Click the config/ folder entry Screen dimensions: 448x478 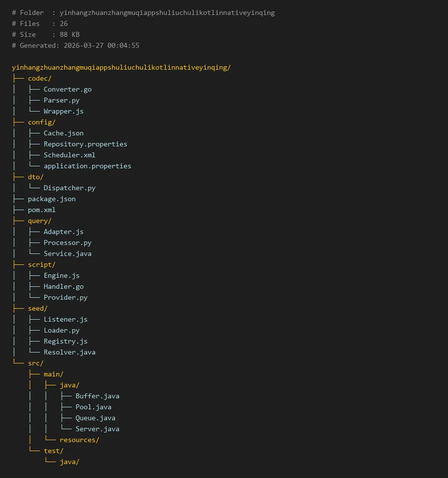click(x=41, y=122)
